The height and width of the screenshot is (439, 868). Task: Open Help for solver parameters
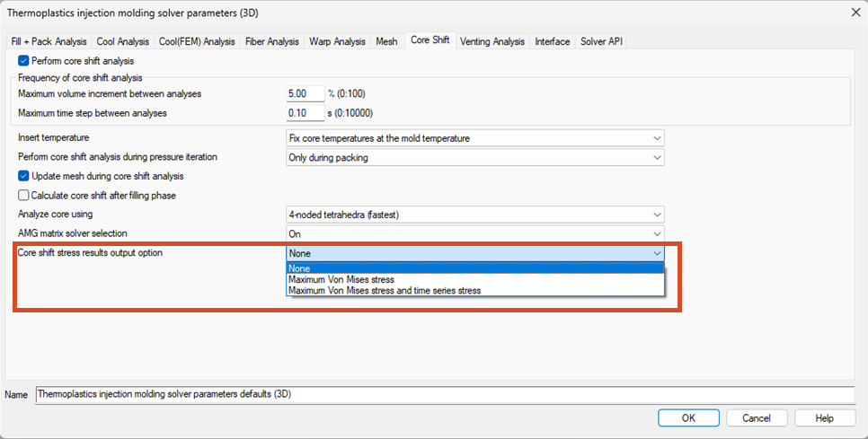825,418
